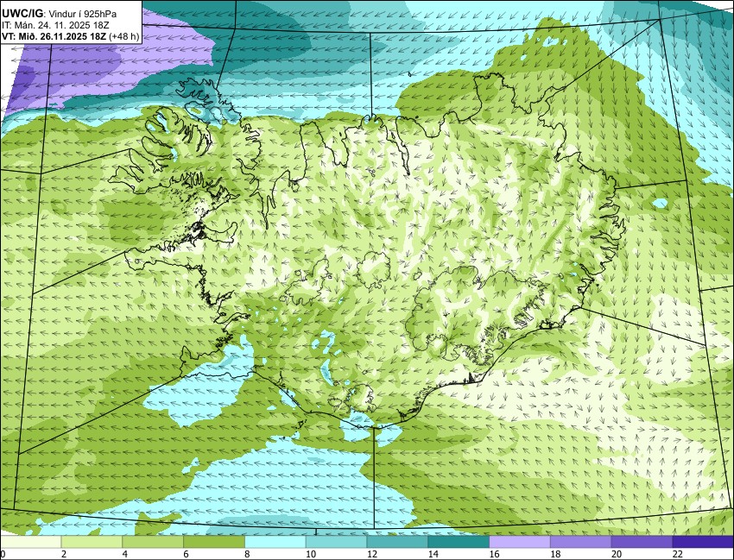Click the title 'UWC/IG: Vindur í 925hPa'

(x=59, y=14)
